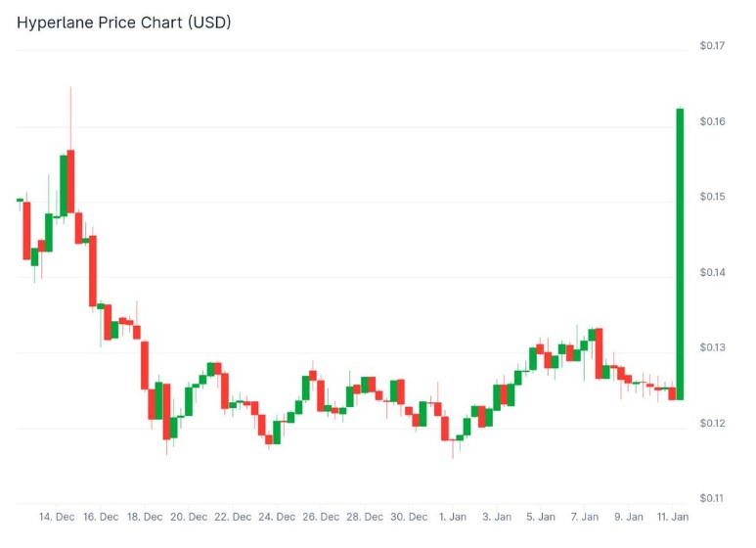The width and height of the screenshot is (756, 548).
Task: Click the 11. Jan date label
Action: click(x=672, y=517)
